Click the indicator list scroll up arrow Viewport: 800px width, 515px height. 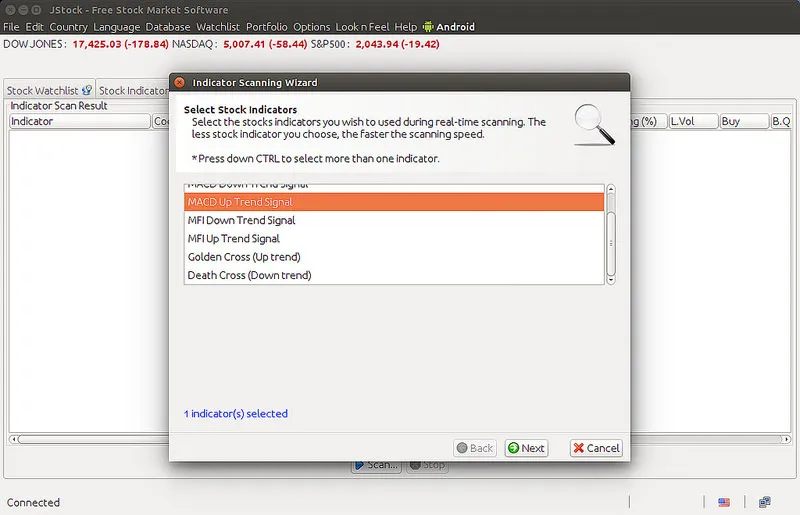(611, 189)
